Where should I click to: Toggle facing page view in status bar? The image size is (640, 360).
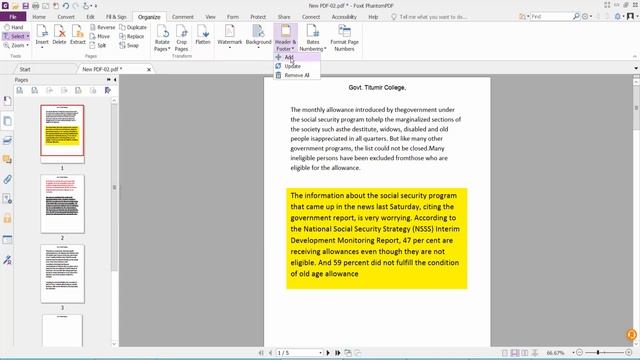click(x=524, y=353)
